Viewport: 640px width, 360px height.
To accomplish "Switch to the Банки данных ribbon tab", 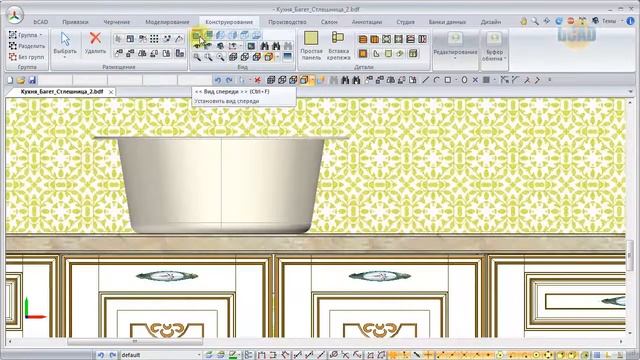I will [447, 22].
